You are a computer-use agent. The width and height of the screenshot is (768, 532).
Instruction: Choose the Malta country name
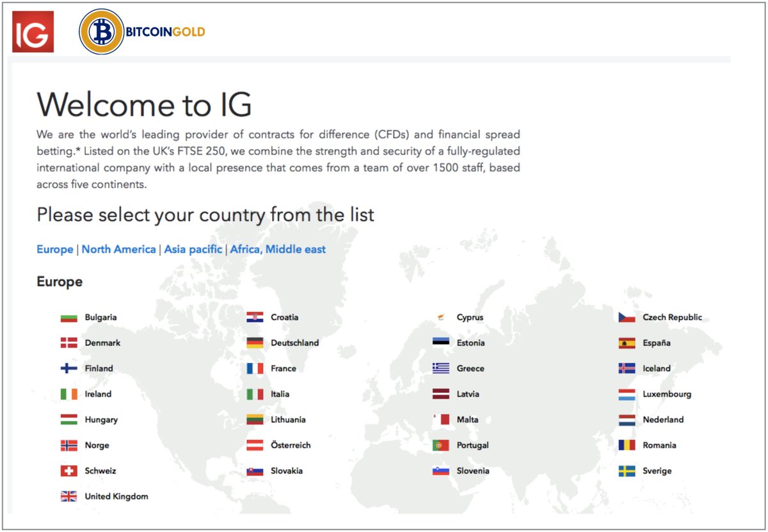(x=467, y=420)
